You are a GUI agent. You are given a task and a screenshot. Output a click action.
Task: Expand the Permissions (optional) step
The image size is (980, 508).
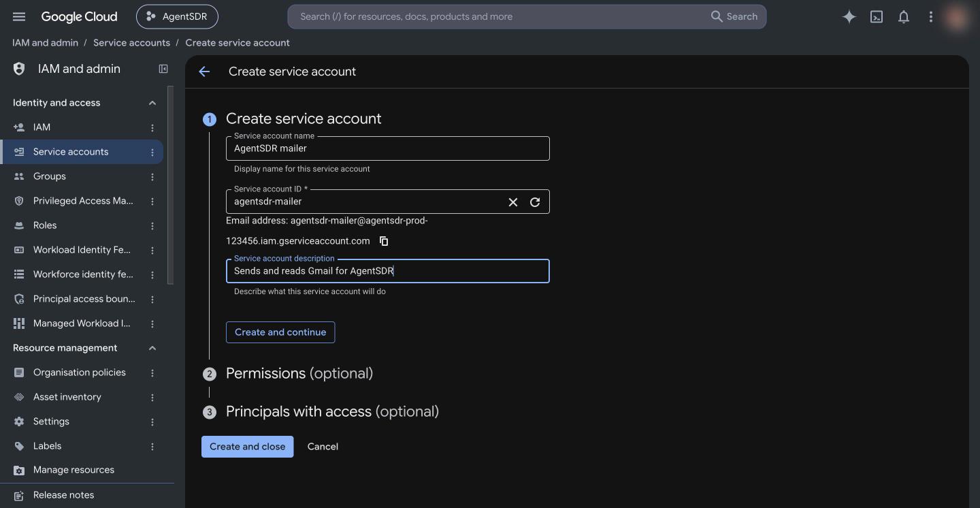coord(299,373)
